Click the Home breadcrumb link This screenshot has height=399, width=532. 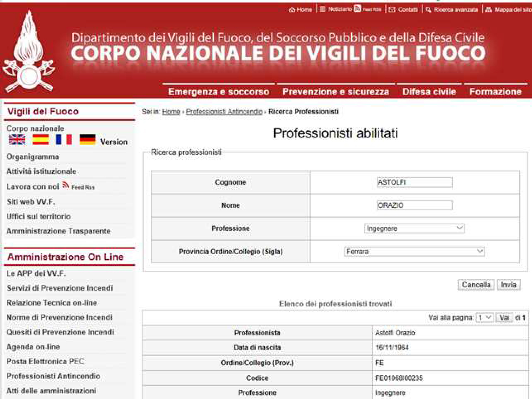[x=171, y=112]
